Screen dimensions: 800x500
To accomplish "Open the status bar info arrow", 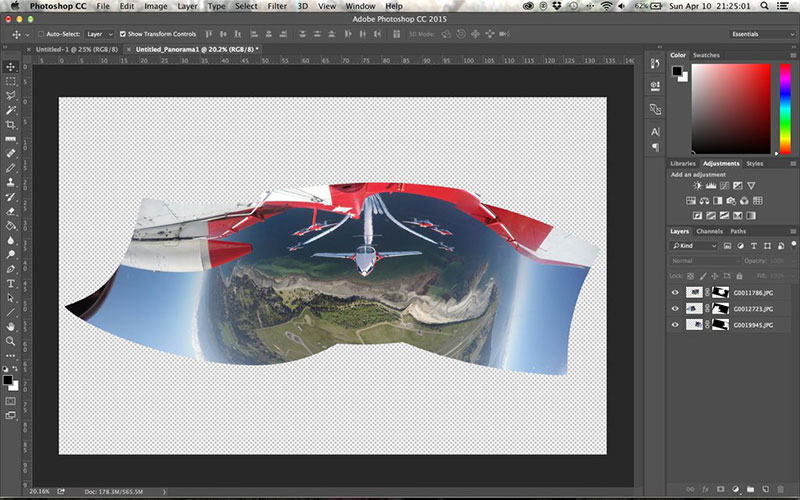I will (x=164, y=492).
